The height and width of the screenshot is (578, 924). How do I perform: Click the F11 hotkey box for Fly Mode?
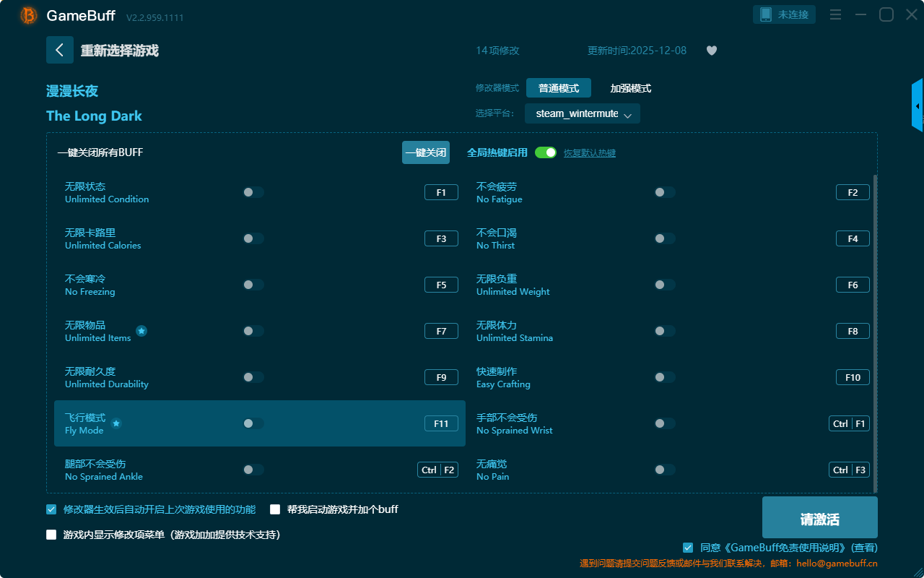[441, 423]
